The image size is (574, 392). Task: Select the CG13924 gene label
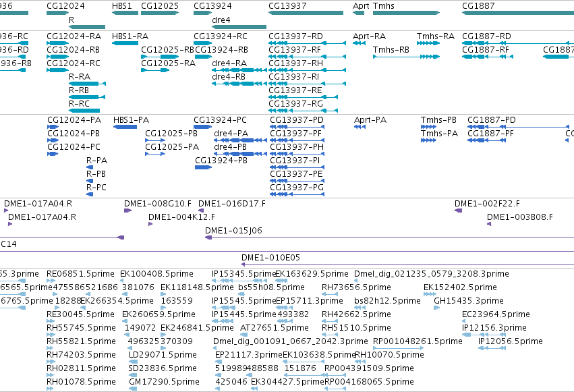coord(212,6)
